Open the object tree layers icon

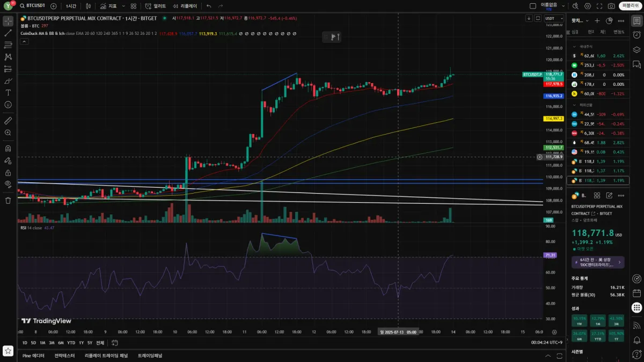(636, 50)
